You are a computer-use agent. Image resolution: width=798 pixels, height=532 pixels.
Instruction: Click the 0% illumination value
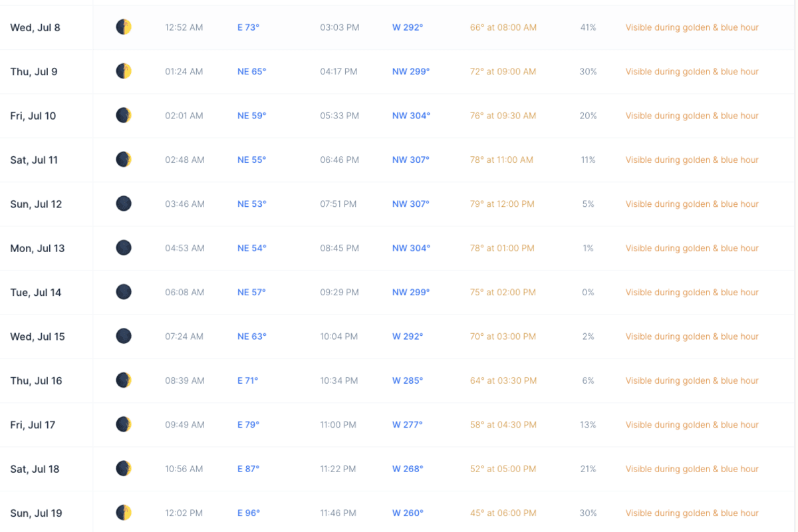[x=588, y=292]
